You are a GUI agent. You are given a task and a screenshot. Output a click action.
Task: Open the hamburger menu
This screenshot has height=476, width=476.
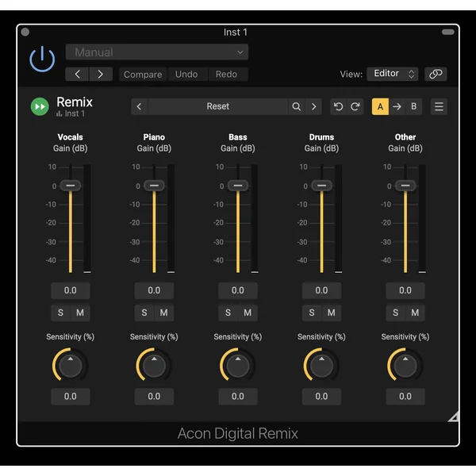[439, 106]
